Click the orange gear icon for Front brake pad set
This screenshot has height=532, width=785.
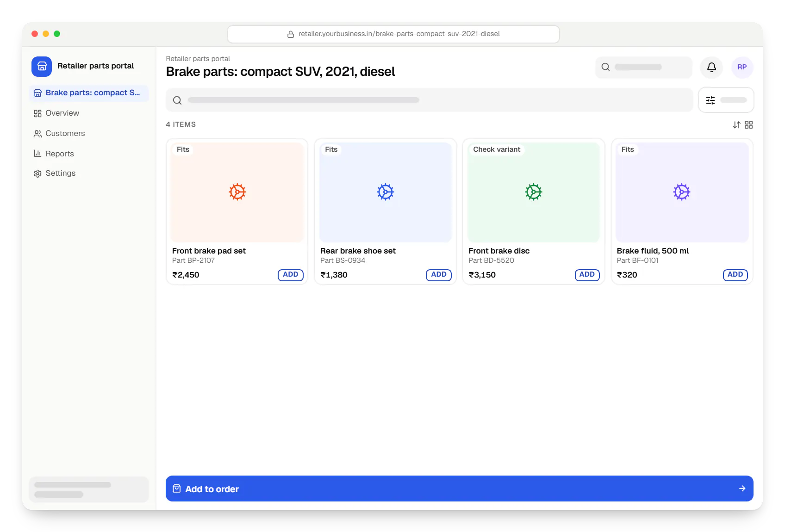237,192
